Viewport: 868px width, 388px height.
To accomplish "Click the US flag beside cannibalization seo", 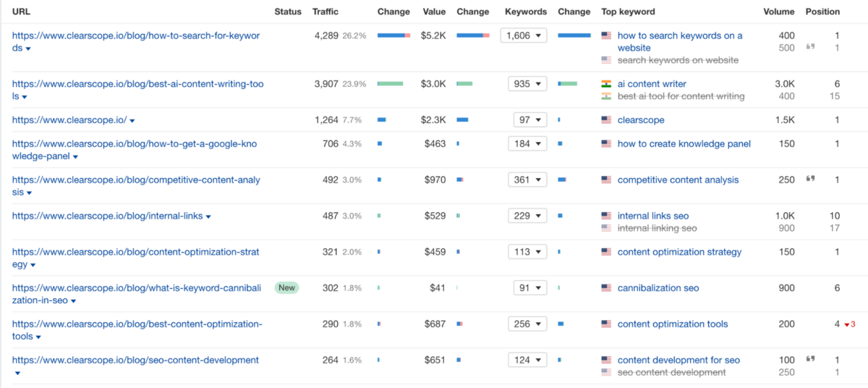I will (x=606, y=288).
